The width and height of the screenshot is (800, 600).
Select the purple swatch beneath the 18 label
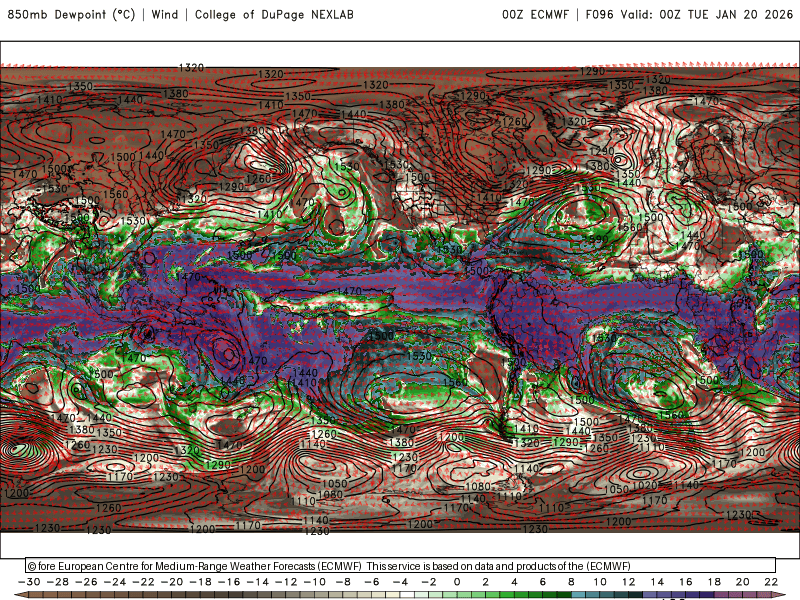pos(721,595)
